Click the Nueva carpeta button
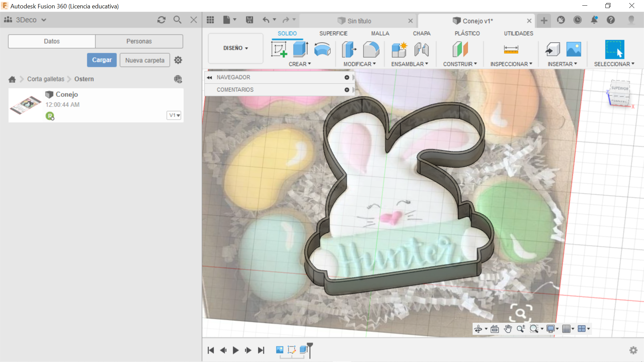This screenshot has height=362, width=644. [x=145, y=60]
